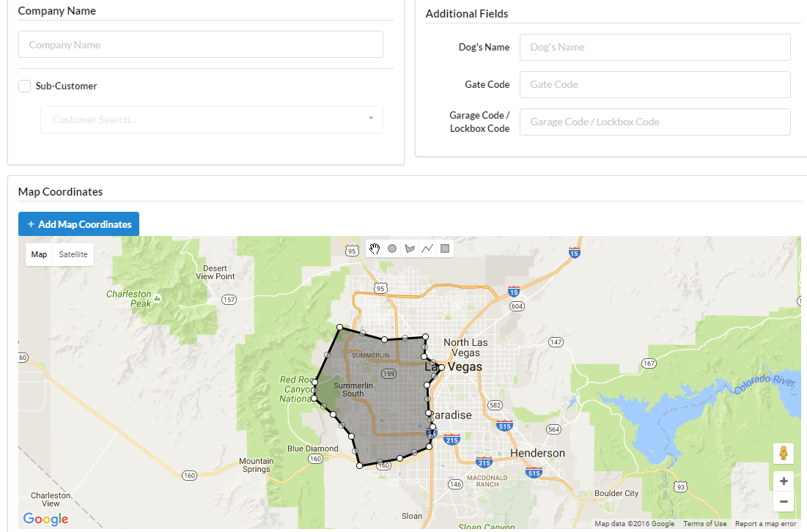807x532 pixels.
Task: Zoom out the map with minus
Action: click(784, 502)
